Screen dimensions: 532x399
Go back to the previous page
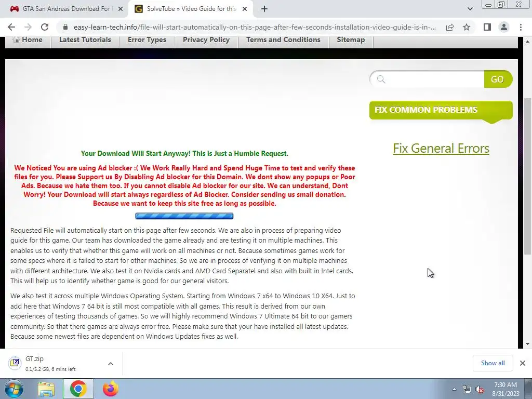click(11, 27)
